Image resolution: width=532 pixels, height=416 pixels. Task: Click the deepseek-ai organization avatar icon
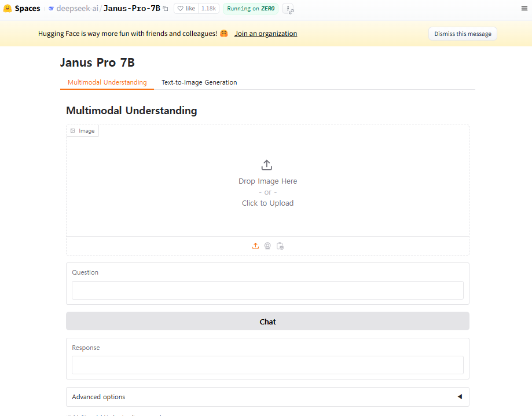pos(52,9)
